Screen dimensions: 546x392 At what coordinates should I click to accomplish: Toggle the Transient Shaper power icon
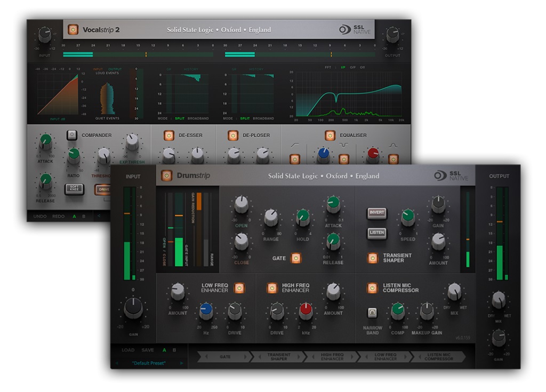(x=373, y=258)
